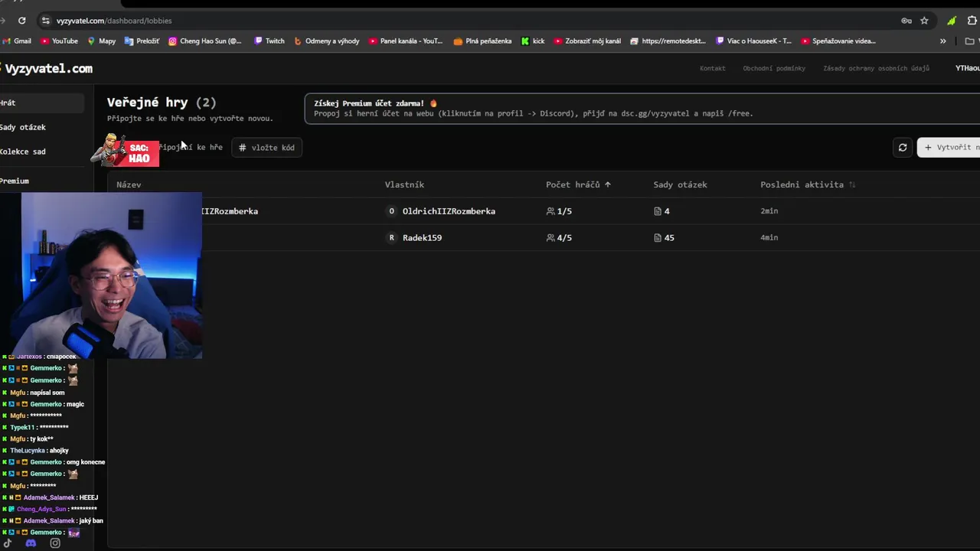Open the kick bookmark
980x551 pixels.
pyautogui.click(x=533, y=41)
